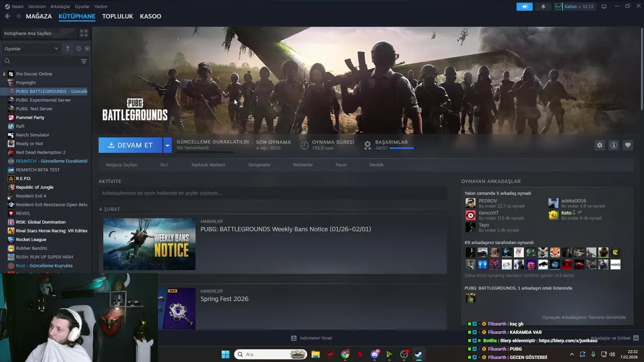This screenshot has width=644, height=362.
Task: Open the Mağaza Sayfası tab
Action: [x=121, y=165]
